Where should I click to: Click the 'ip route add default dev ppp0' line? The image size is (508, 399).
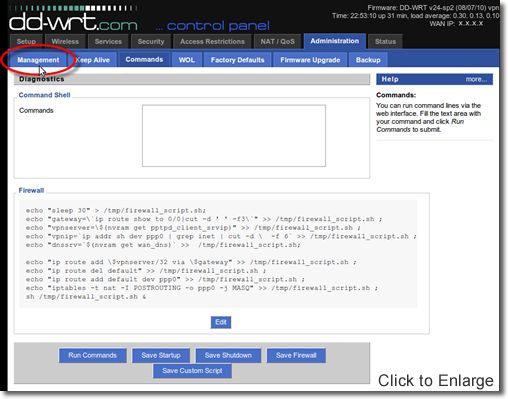pyautogui.click(x=165, y=279)
